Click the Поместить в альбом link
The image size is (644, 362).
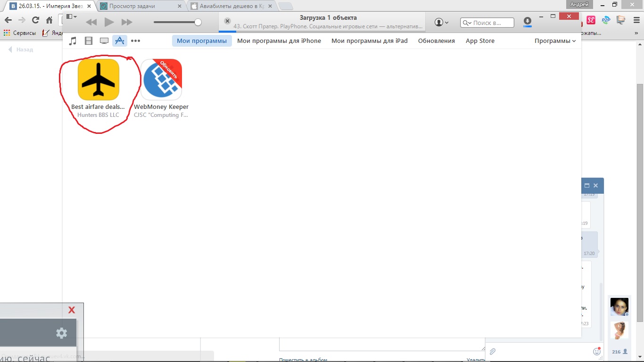[303, 360]
